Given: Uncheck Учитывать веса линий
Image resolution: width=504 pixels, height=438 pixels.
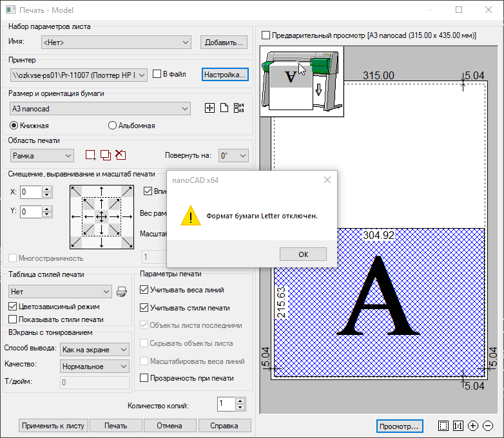Looking at the screenshot, I should 144,290.
